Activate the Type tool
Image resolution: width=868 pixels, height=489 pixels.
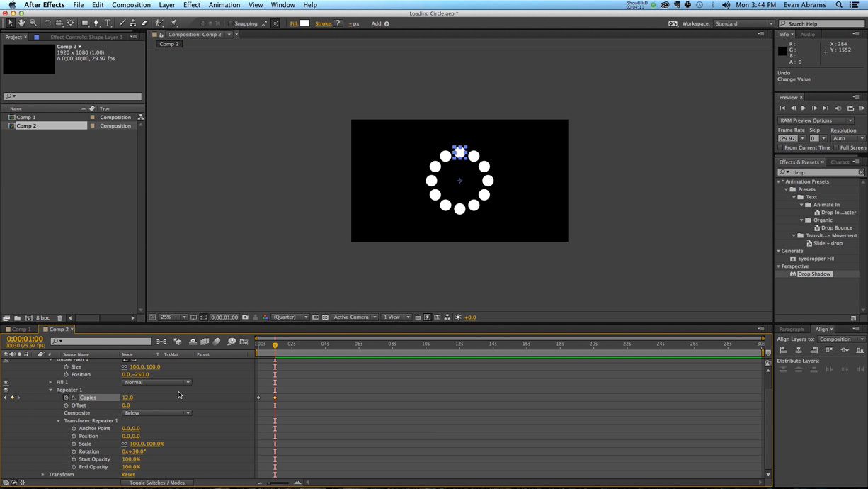(108, 23)
